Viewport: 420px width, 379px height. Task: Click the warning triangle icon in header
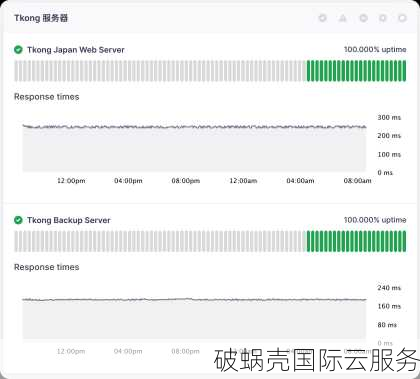pyautogui.click(x=342, y=18)
